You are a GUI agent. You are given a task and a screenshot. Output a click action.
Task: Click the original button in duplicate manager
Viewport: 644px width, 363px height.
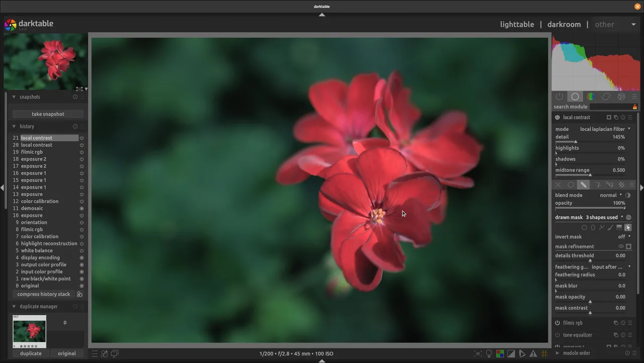(67, 353)
